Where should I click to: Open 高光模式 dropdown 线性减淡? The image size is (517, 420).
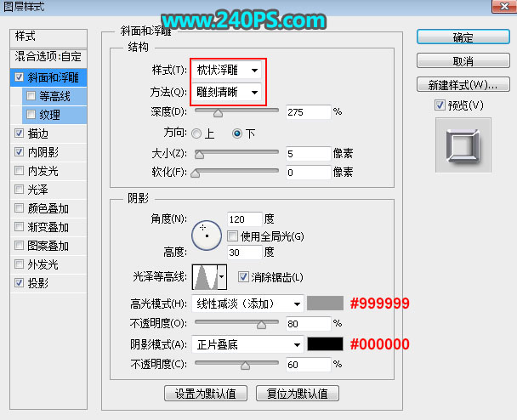click(247, 304)
